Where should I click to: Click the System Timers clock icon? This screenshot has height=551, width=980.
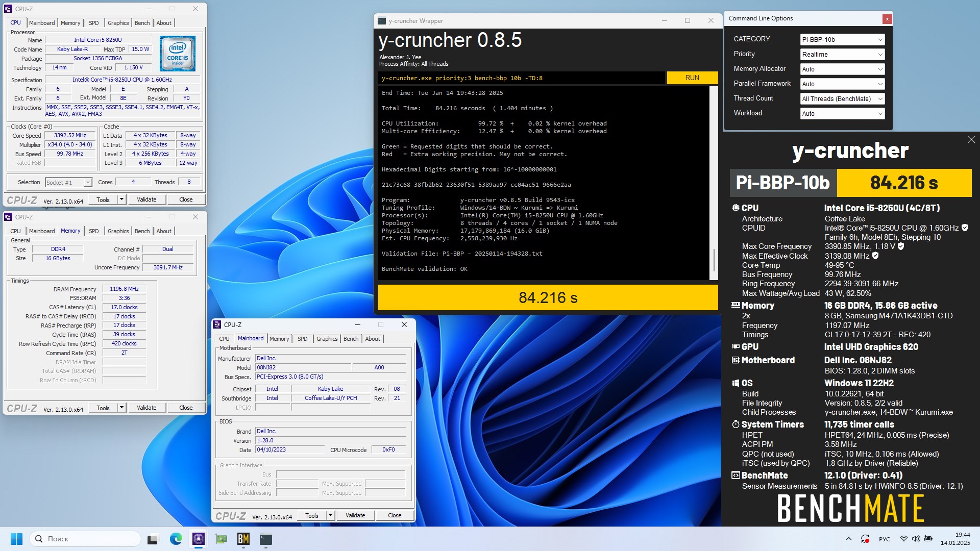click(x=736, y=424)
